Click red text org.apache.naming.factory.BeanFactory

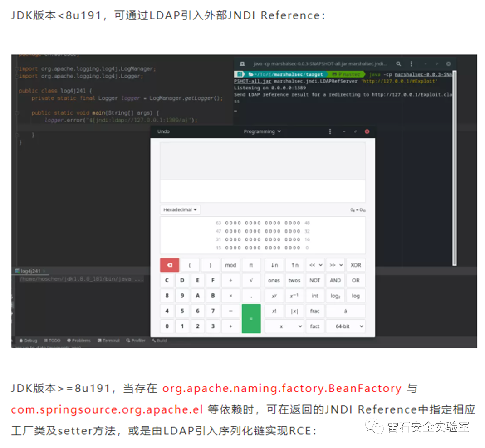coord(282,388)
